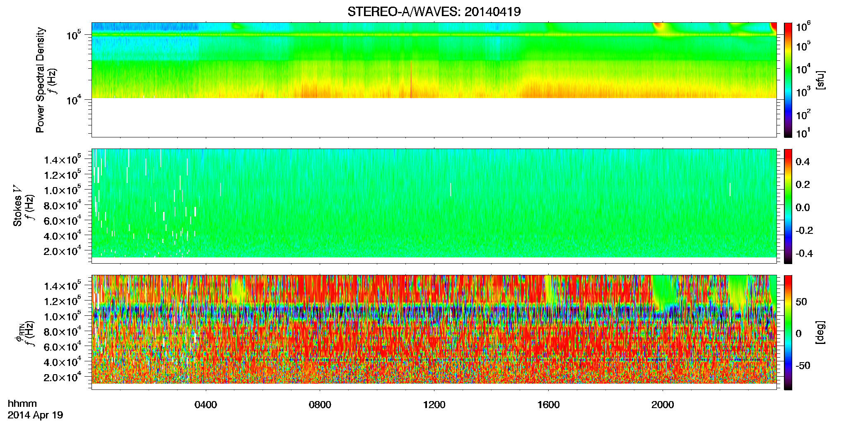
Task: Click the 2014 Apr 19 date label
Action: coord(35,415)
